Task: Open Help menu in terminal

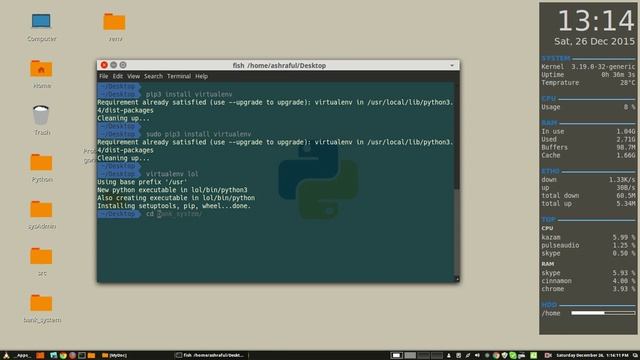Action: tap(201, 76)
